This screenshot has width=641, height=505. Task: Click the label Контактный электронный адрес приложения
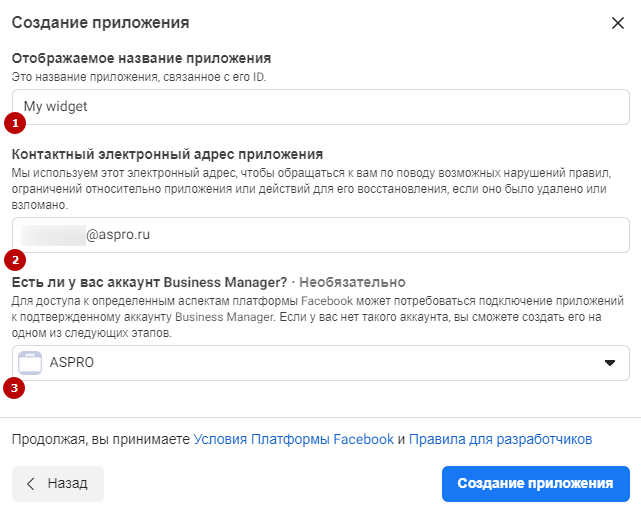(x=167, y=154)
